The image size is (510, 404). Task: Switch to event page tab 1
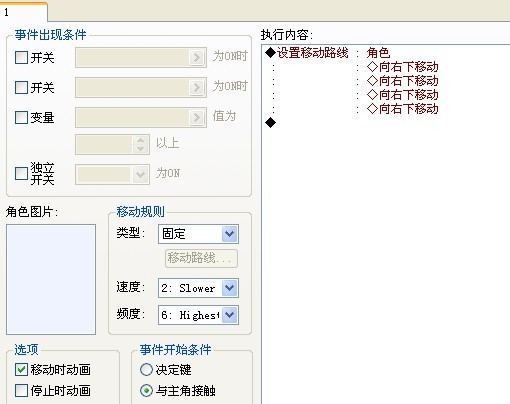(23, 12)
